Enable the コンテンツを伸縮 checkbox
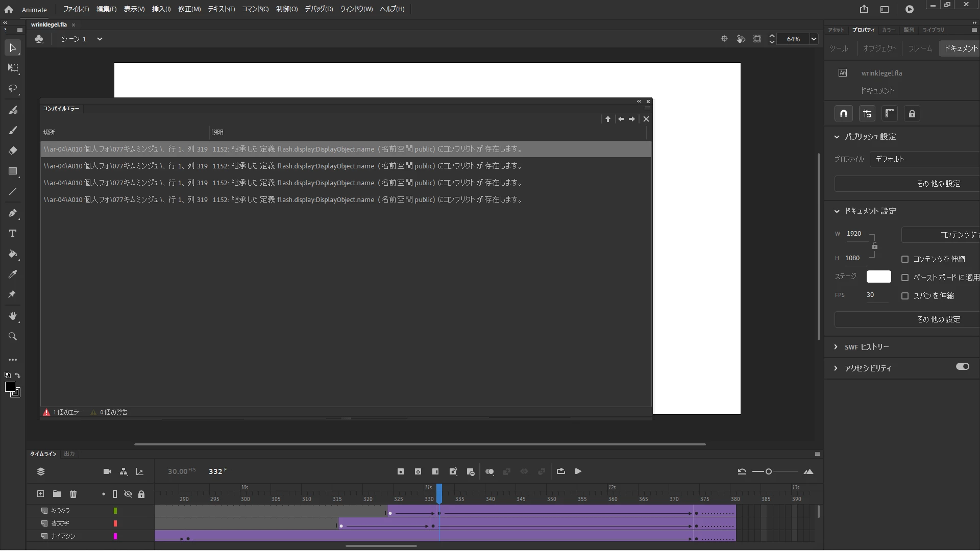The image size is (980, 551). (905, 259)
